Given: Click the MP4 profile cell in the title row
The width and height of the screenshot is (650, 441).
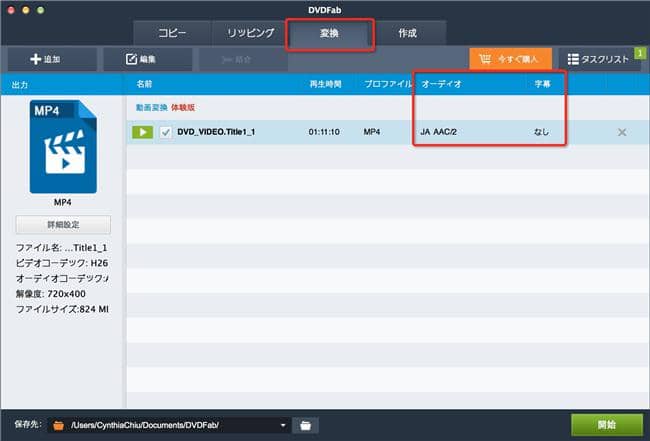Looking at the screenshot, I should [x=372, y=132].
